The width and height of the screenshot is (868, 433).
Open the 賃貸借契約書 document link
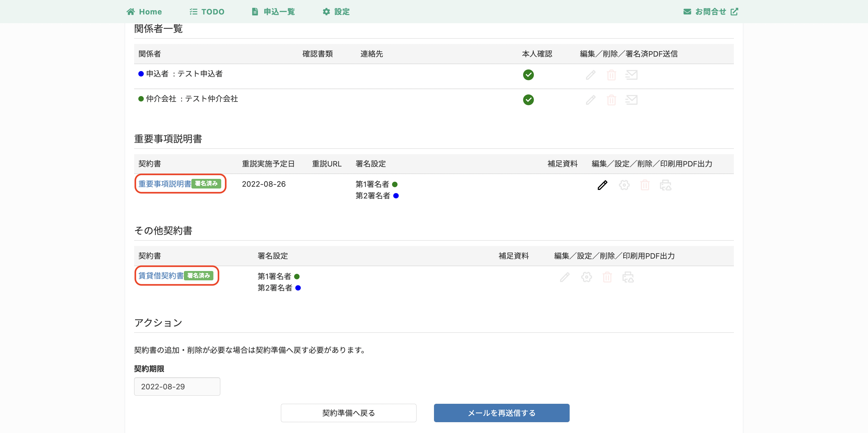[161, 276]
